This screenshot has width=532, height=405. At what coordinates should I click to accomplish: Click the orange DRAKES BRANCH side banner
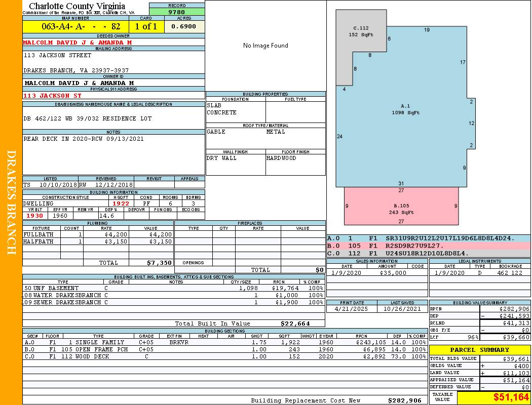click(11, 202)
